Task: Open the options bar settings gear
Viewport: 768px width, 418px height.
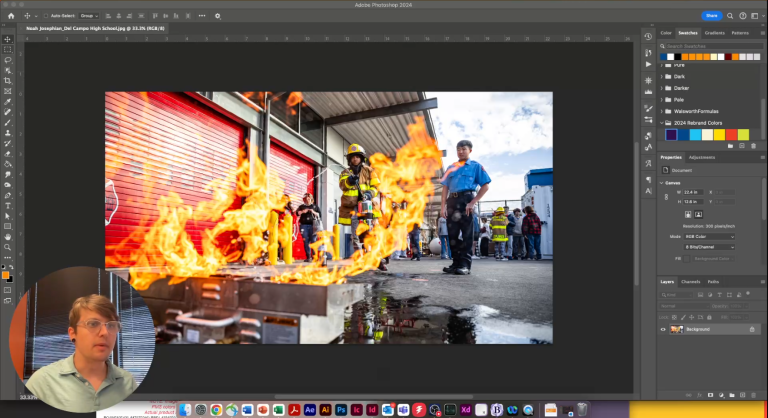Action: (217, 16)
